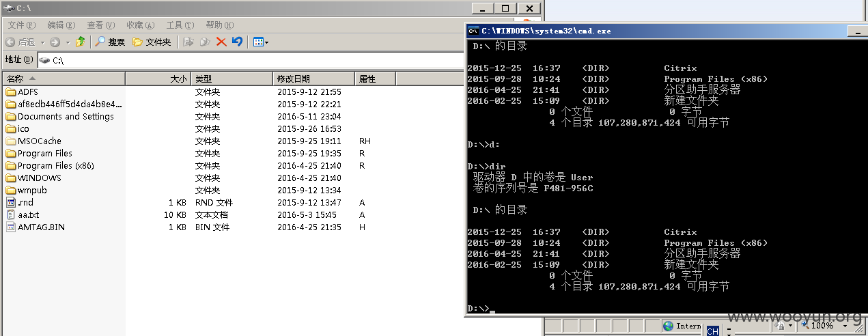Click the Move To toolbar icon

tap(189, 42)
